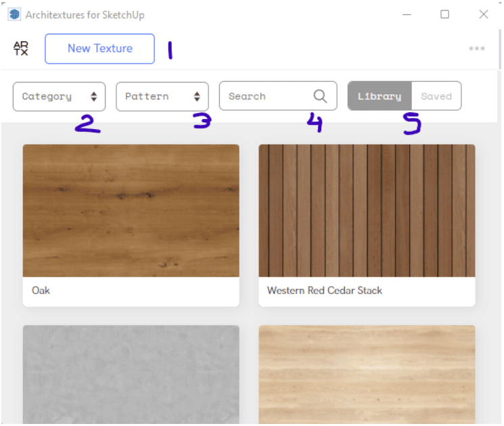Click the vertical scrollbar thumb

pyautogui.click(x=500, y=49)
